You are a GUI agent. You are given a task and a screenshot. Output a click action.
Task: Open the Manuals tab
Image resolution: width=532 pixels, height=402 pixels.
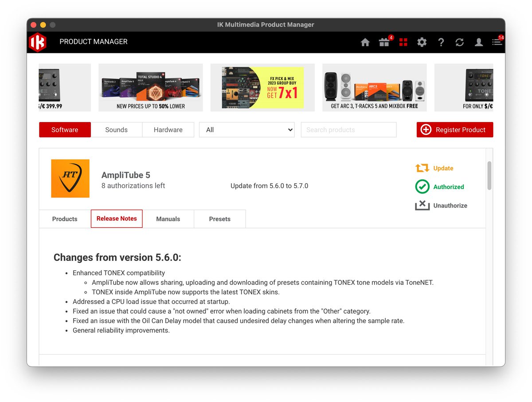tap(168, 219)
